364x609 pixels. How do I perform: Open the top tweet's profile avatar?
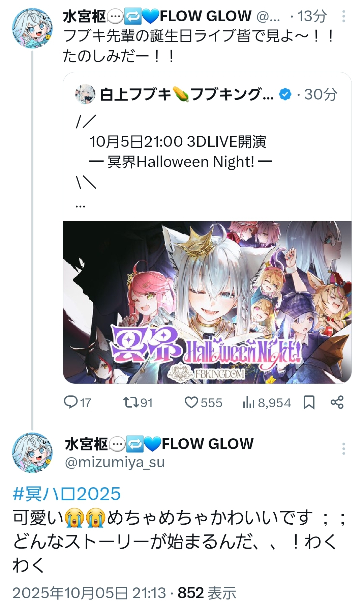(32, 28)
